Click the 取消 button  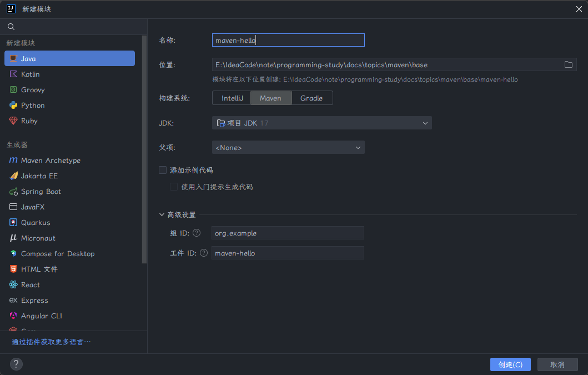(x=557, y=364)
